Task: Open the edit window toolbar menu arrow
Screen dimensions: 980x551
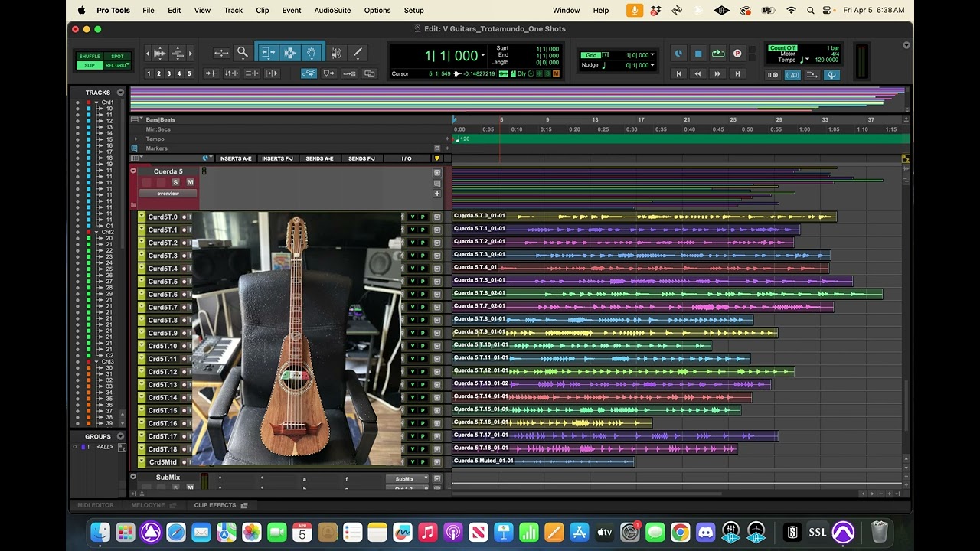Action: coord(906,45)
